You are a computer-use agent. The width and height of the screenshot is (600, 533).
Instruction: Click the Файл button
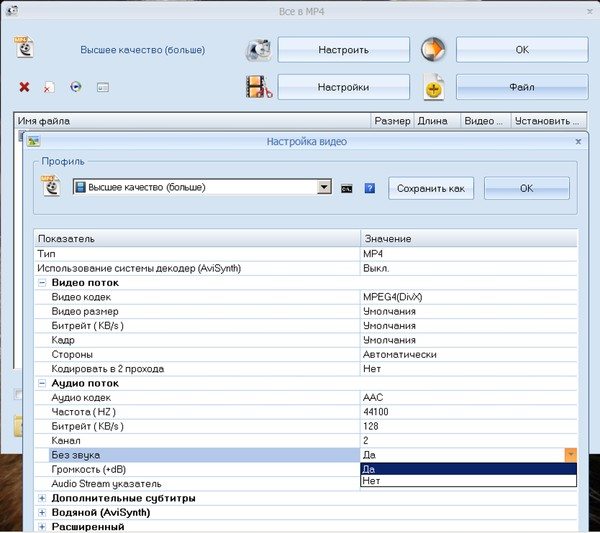(522, 87)
